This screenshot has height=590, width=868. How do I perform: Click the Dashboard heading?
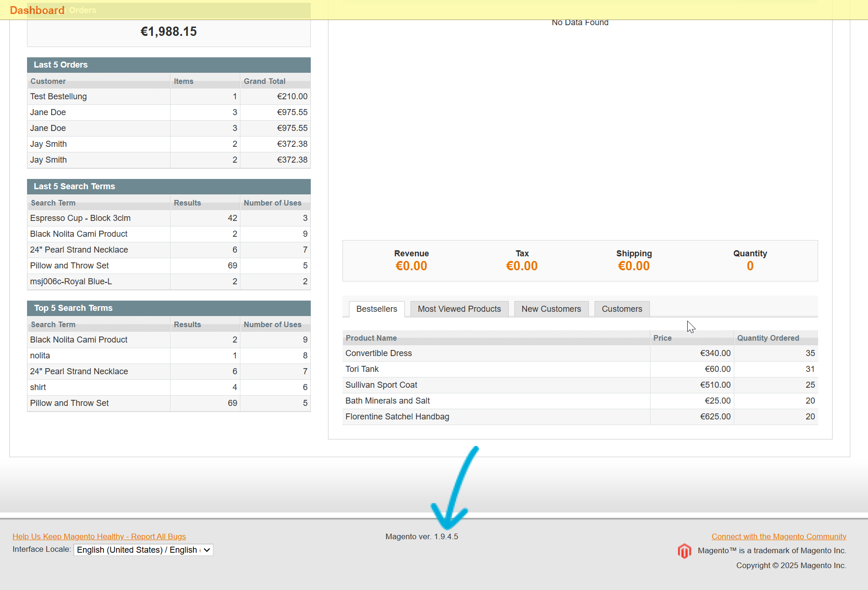(37, 10)
